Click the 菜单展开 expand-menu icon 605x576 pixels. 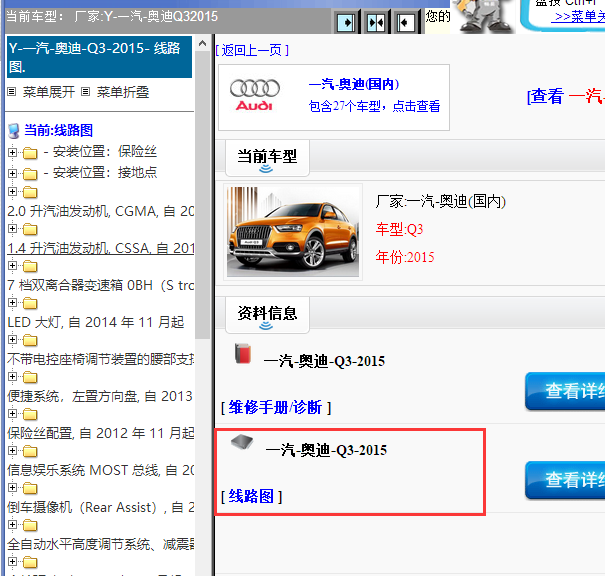pos(12,92)
